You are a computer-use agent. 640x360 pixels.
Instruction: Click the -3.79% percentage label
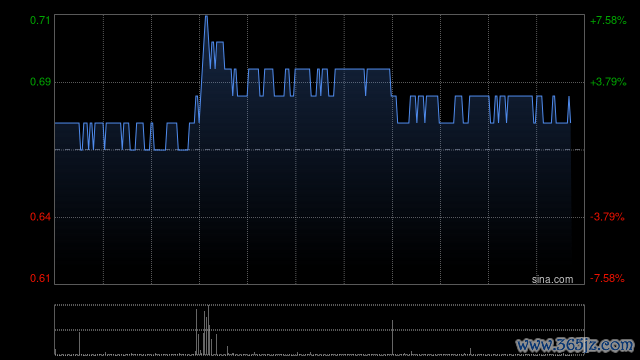point(607,217)
